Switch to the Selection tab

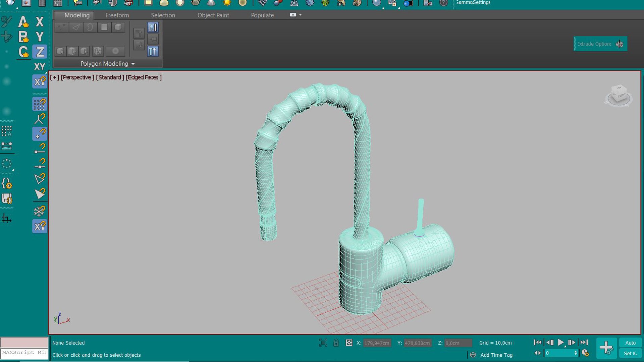coord(163,15)
